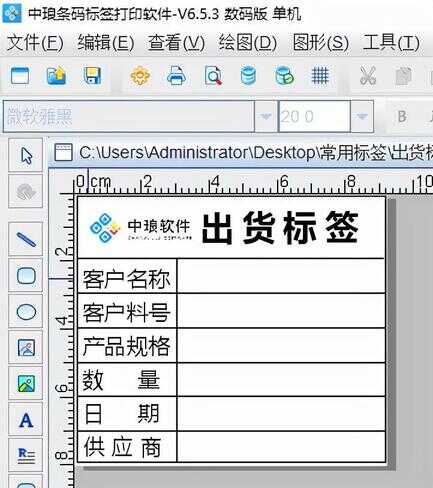433x488 pixels.
Task: Select the rich text R tool
Action: click(26, 456)
